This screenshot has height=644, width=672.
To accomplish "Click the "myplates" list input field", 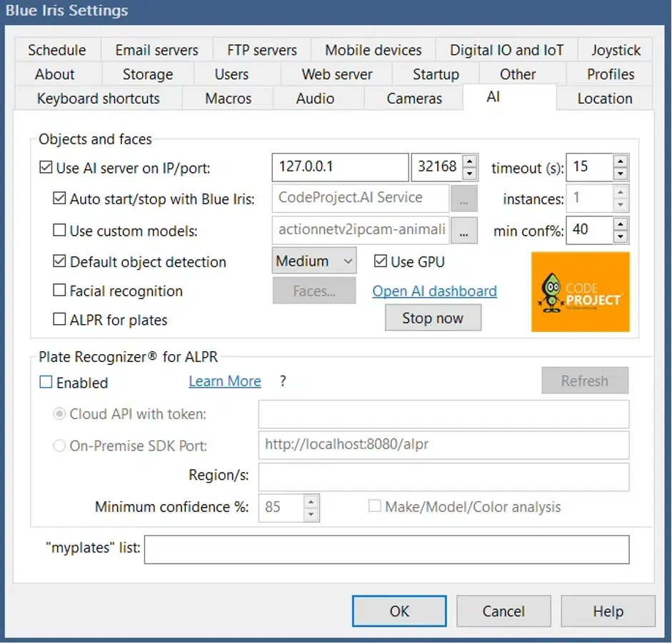I will (386, 550).
